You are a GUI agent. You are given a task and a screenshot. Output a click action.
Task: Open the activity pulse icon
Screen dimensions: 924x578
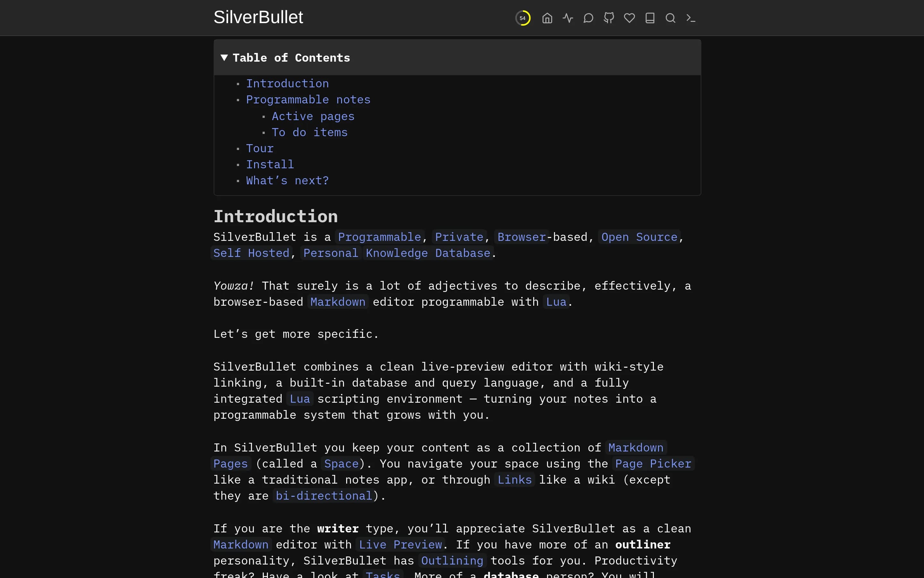tap(568, 18)
